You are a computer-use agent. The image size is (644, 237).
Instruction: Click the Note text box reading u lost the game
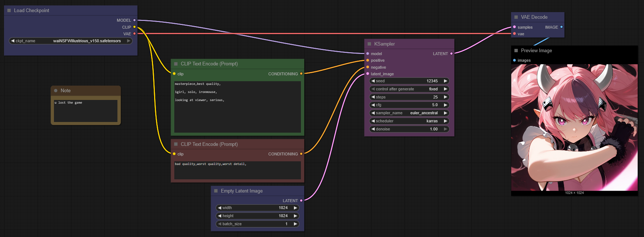coord(85,111)
